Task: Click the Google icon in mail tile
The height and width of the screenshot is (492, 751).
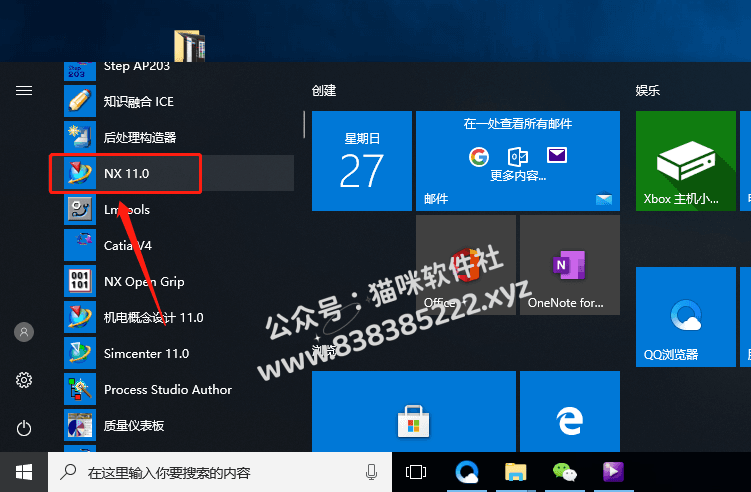Action: tap(479, 156)
